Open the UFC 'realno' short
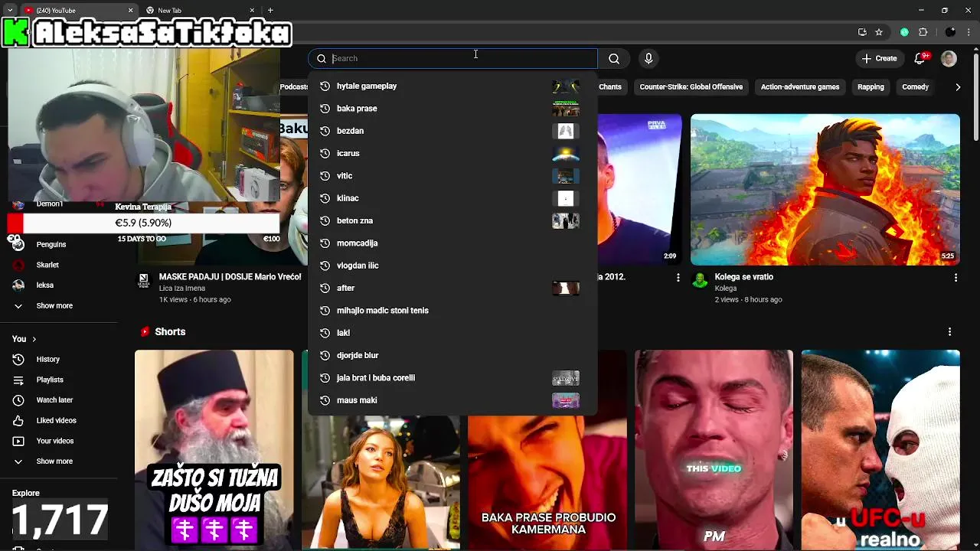The width and height of the screenshot is (980, 551). click(x=880, y=450)
